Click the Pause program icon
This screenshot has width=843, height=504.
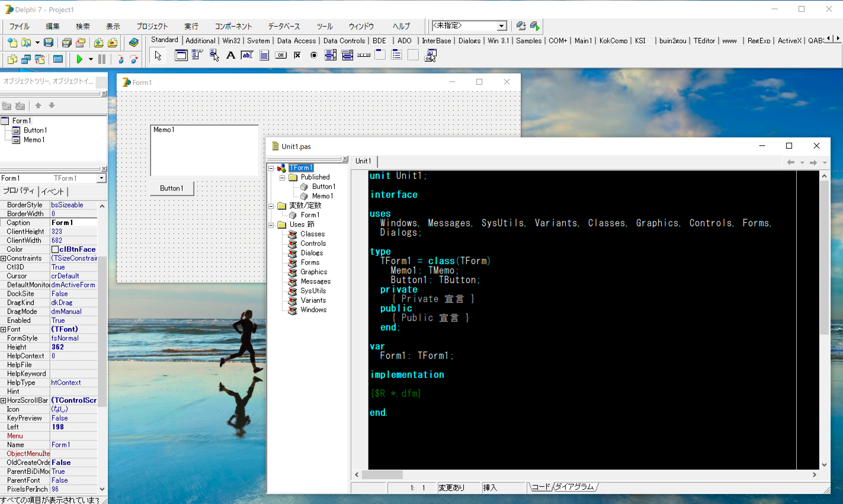pos(102,60)
